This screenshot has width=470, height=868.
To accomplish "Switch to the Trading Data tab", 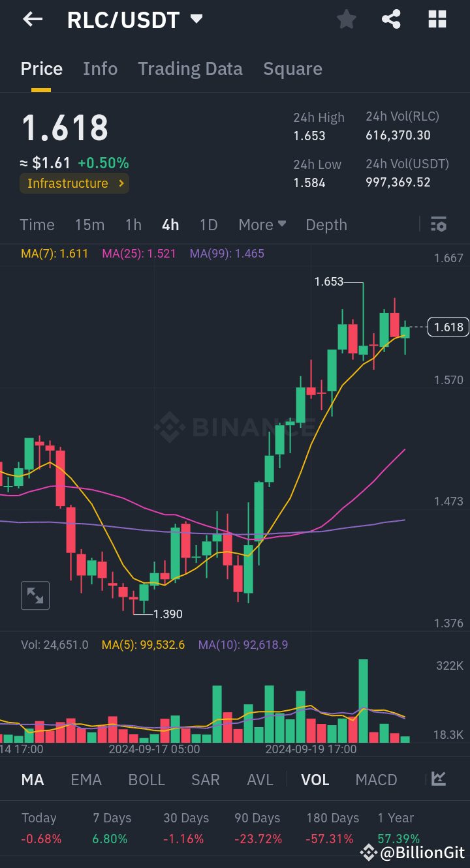I will tap(190, 68).
